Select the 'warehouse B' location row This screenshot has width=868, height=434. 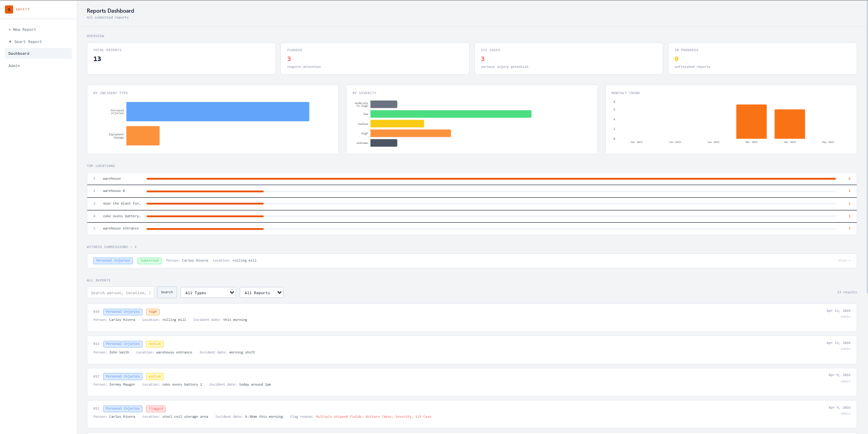[x=472, y=191]
